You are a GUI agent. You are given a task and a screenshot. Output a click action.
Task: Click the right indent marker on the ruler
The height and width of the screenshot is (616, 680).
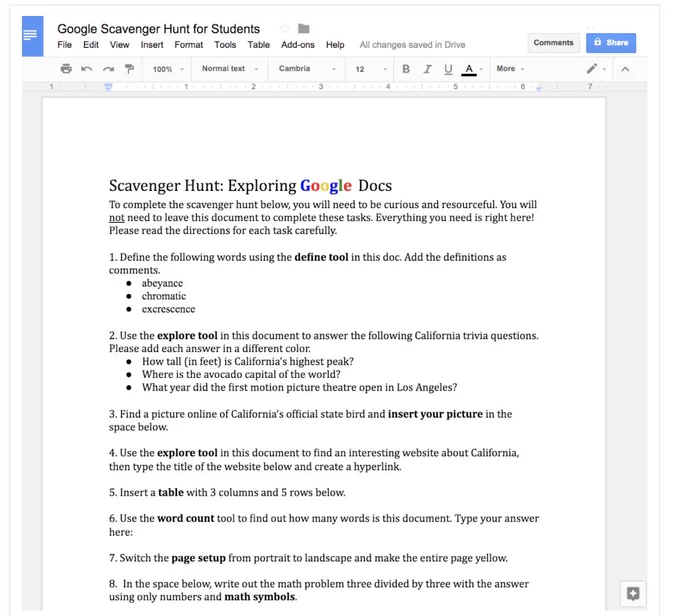pos(539,88)
